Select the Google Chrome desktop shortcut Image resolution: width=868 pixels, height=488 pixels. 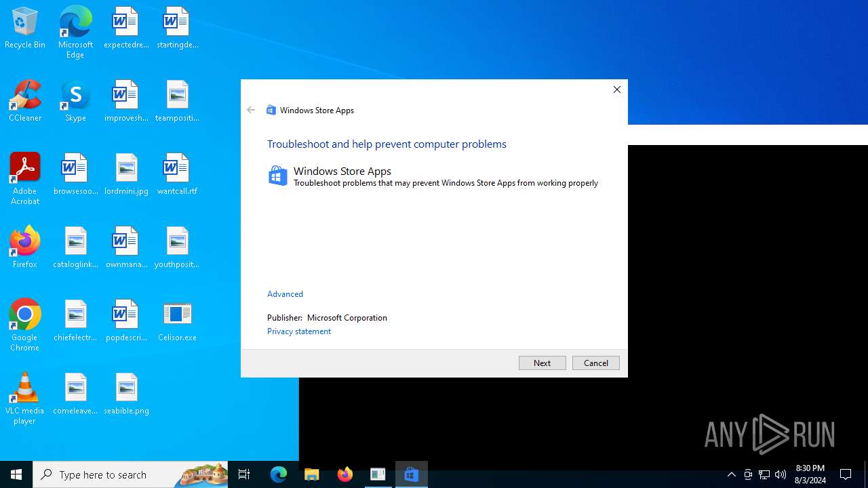(x=25, y=325)
